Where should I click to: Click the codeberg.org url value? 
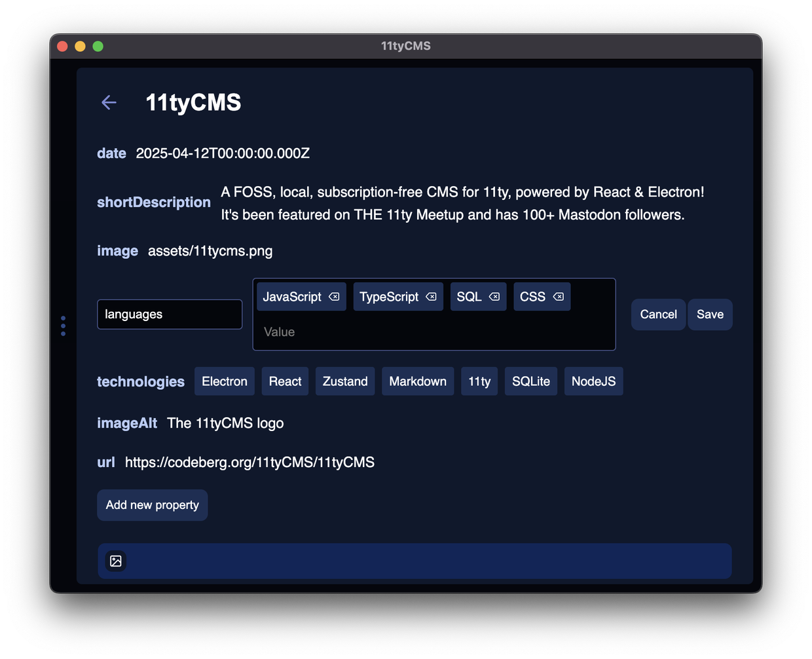pyautogui.click(x=249, y=462)
